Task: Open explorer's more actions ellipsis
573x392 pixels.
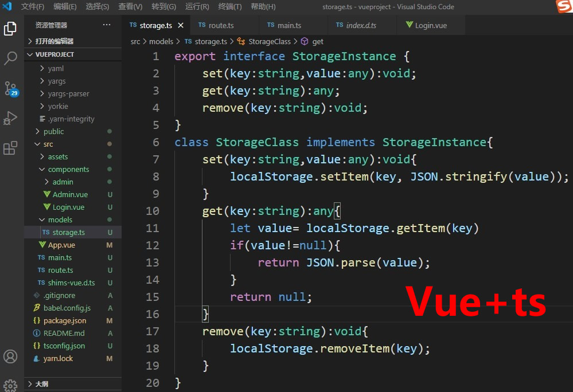Action: click(107, 25)
